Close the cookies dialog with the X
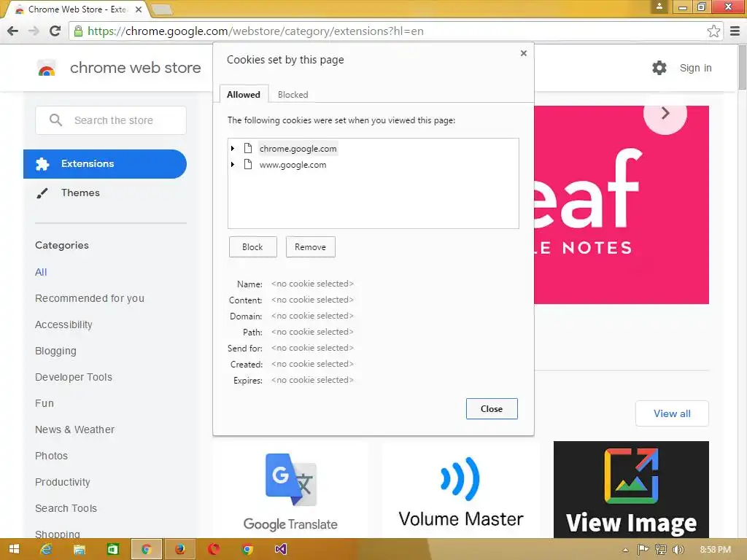The width and height of the screenshot is (747, 560). (524, 52)
